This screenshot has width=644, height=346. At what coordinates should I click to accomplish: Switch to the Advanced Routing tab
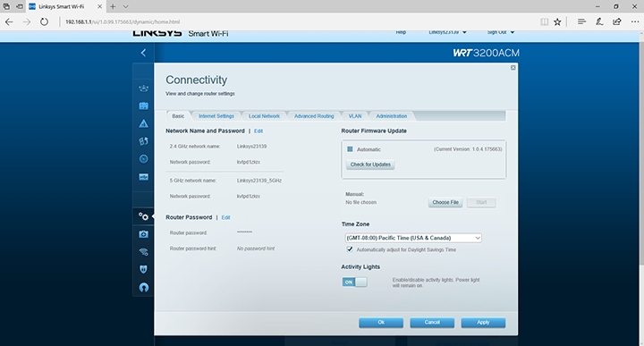[x=314, y=116]
